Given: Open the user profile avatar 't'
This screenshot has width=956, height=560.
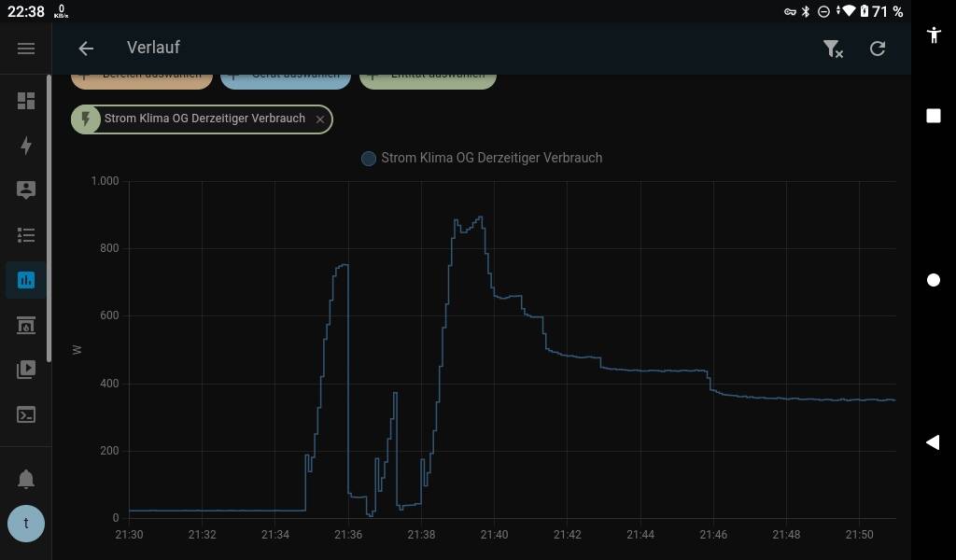Looking at the screenshot, I should 26,524.
